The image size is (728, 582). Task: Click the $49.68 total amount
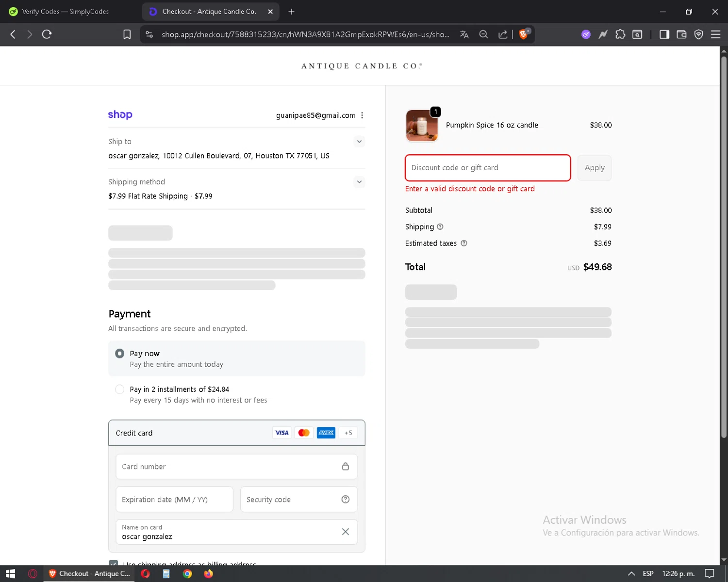point(597,267)
